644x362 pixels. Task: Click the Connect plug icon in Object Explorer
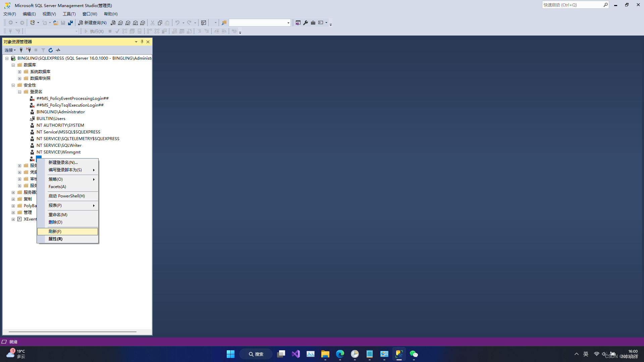pyautogui.click(x=21, y=50)
